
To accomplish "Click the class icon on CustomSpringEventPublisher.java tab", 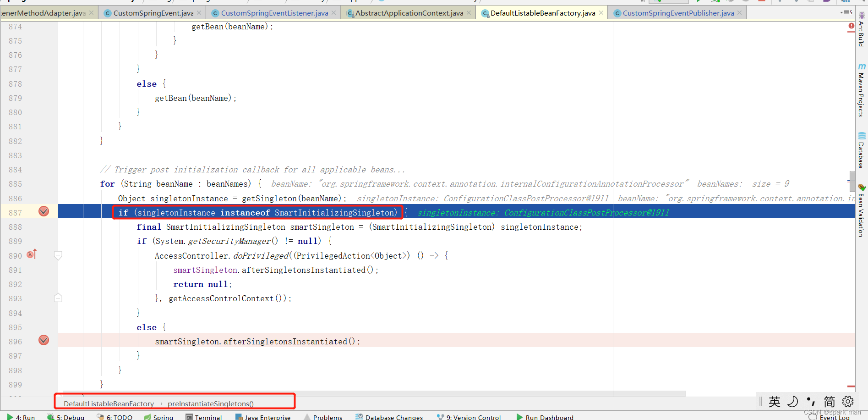I will pyautogui.click(x=617, y=13).
